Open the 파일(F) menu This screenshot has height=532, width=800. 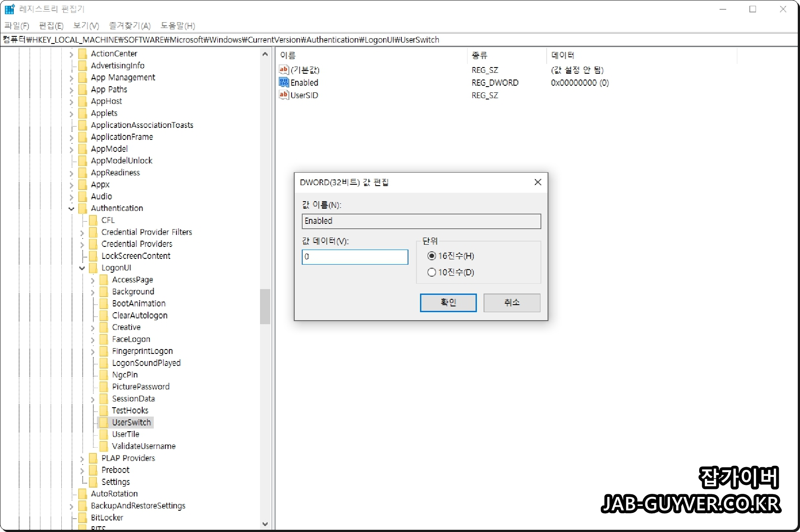click(17, 26)
